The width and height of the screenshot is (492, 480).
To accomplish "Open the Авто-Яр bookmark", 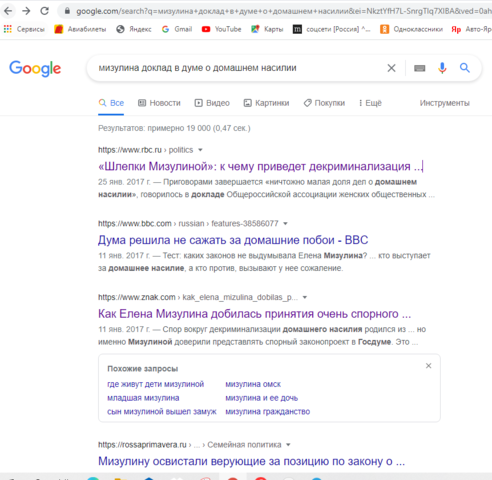I will coord(471,29).
